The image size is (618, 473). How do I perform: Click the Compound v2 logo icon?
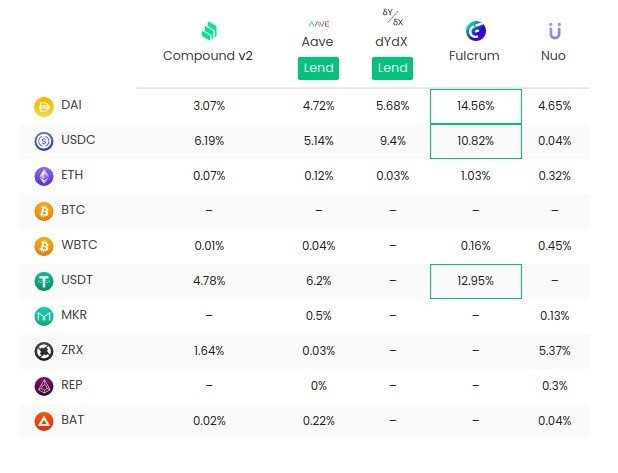click(208, 30)
